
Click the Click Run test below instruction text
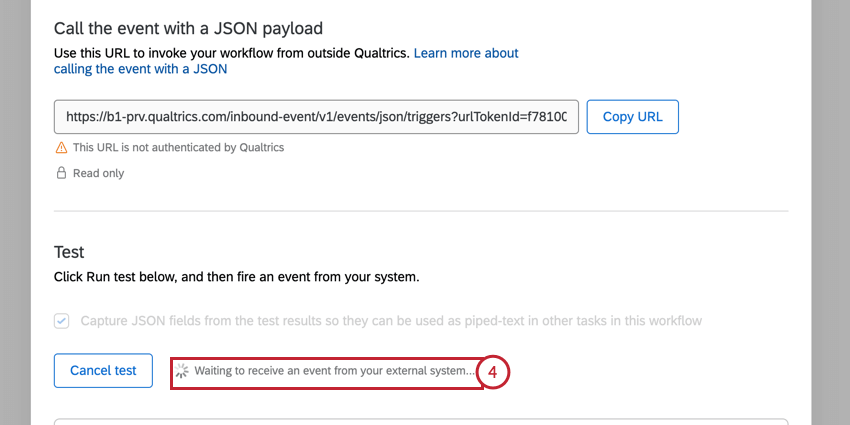tap(237, 278)
